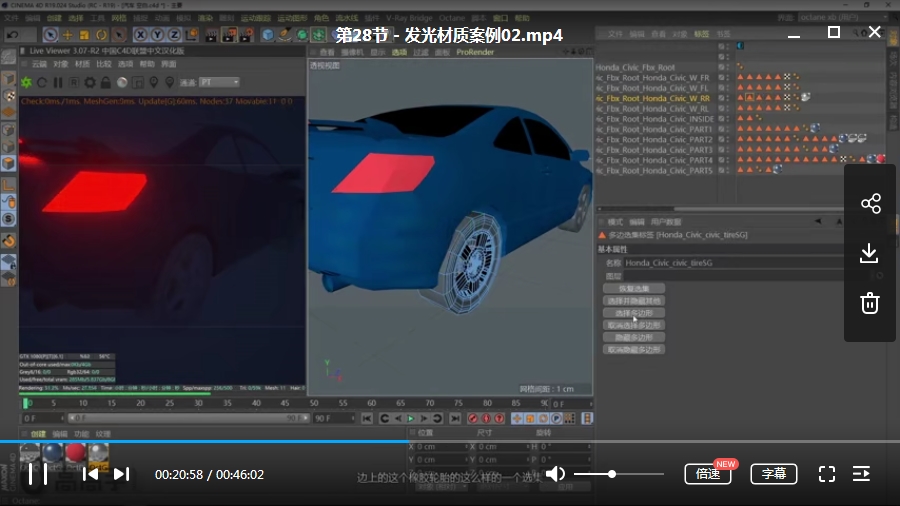Toggle visibility checkmark for Honda_Civic_W_FR
The height and width of the screenshot is (506, 900).
pyautogui.click(x=723, y=77)
